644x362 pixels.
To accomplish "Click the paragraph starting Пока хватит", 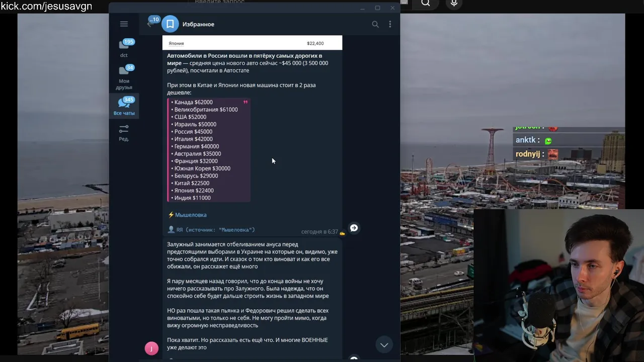I will click(x=248, y=343).
